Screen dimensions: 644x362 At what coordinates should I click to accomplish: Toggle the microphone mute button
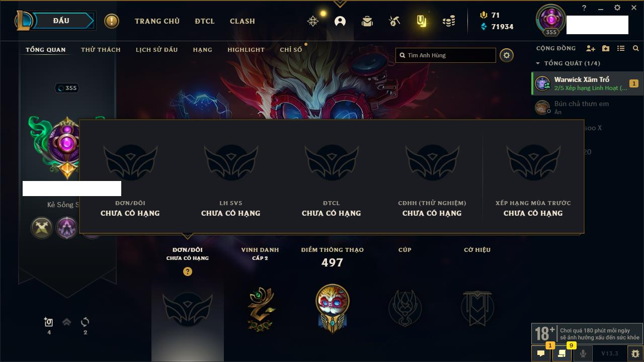(x=583, y=353)
